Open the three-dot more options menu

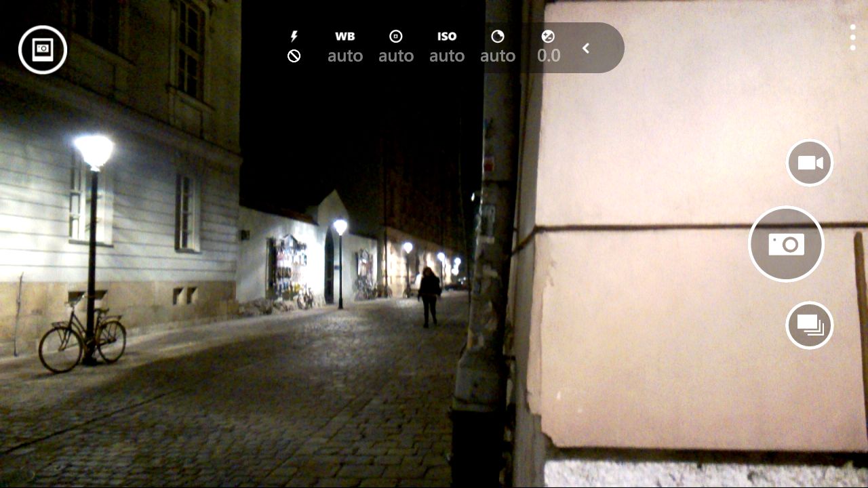click(852, 37)
